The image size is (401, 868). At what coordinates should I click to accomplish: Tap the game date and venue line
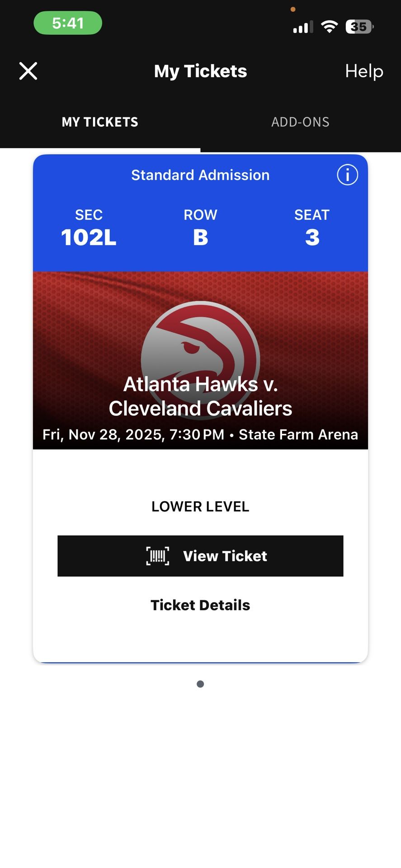pos(200,434)
